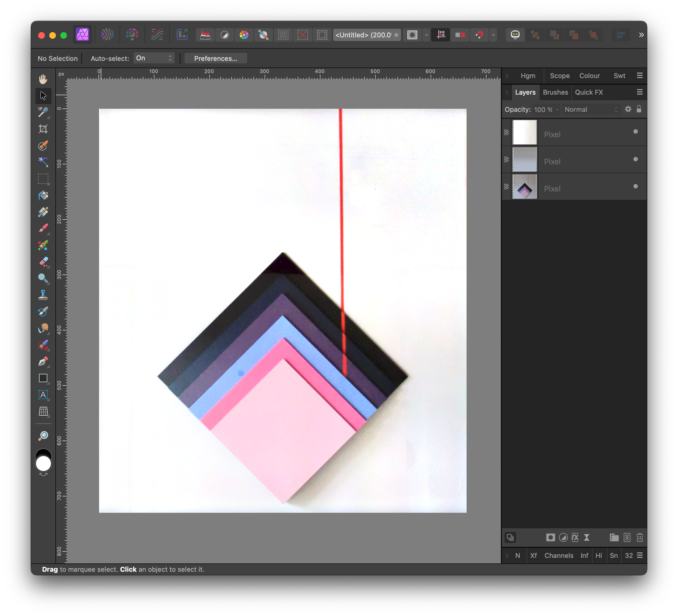The height and width of the screenshot is (616, 678).
Task: Select the View (hand) tool
Action: coord(43,79)
